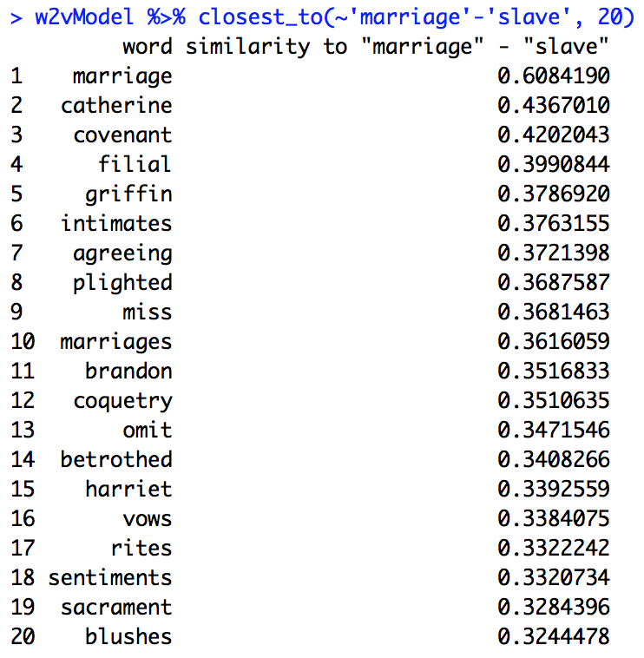Click the console prompt '>' symbol
Image resolution: width=644 pixels, height=658 pixels.
(x=16, y=17)
